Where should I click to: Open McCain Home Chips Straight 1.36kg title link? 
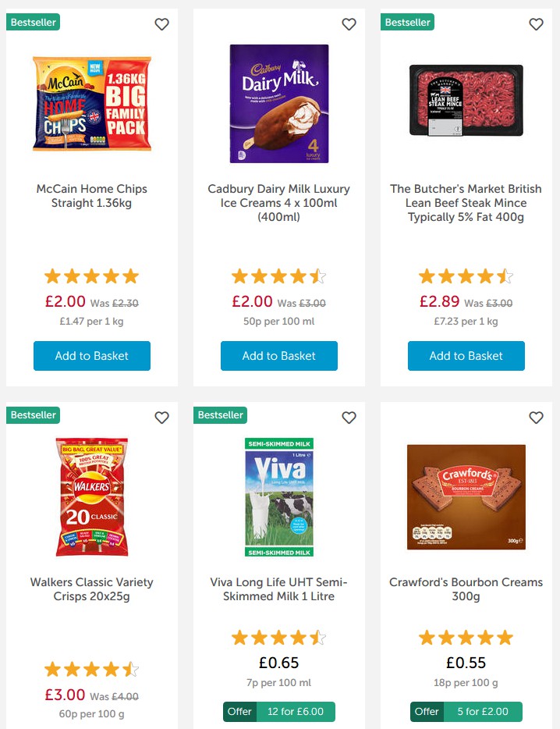(x=92, y=196)
